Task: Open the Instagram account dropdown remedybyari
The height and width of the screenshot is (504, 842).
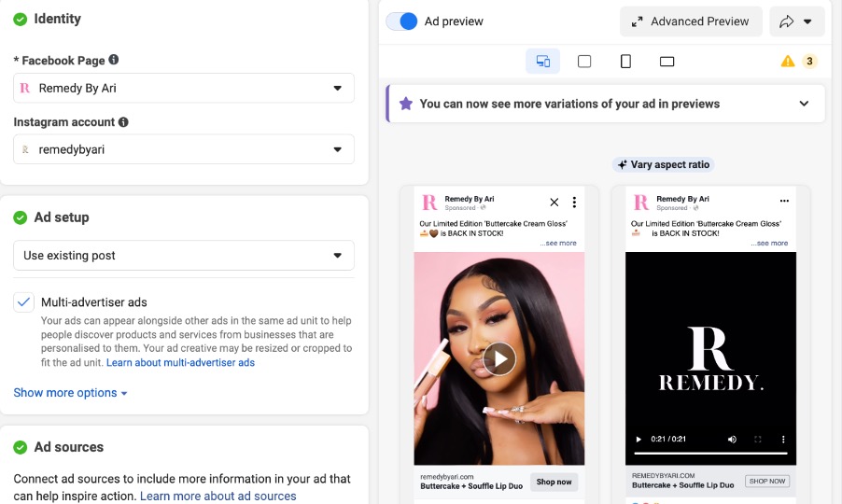Action: pos(184,149)
